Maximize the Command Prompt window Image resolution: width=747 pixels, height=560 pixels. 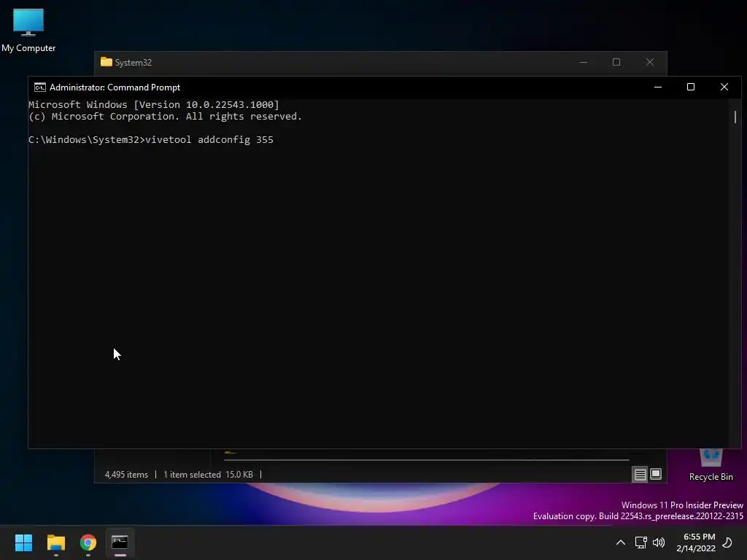(x=691, y=87)
